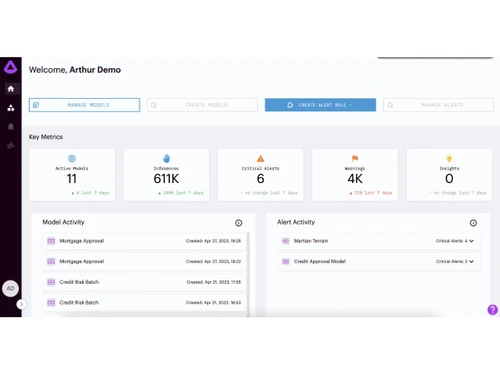Screen dimensions: 500x375
Task: Click the Arthur logo in sidebar
Action: pos(11,67)
